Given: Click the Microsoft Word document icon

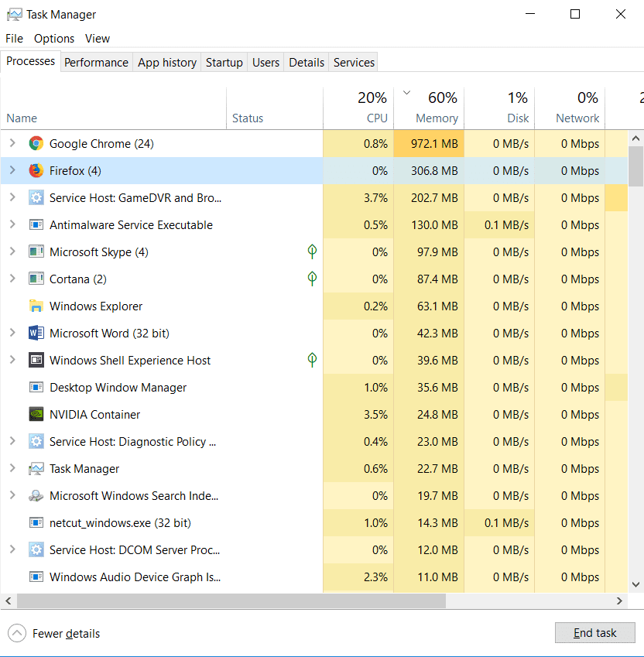Looking at the screenshot, I should tap(36, 333).
